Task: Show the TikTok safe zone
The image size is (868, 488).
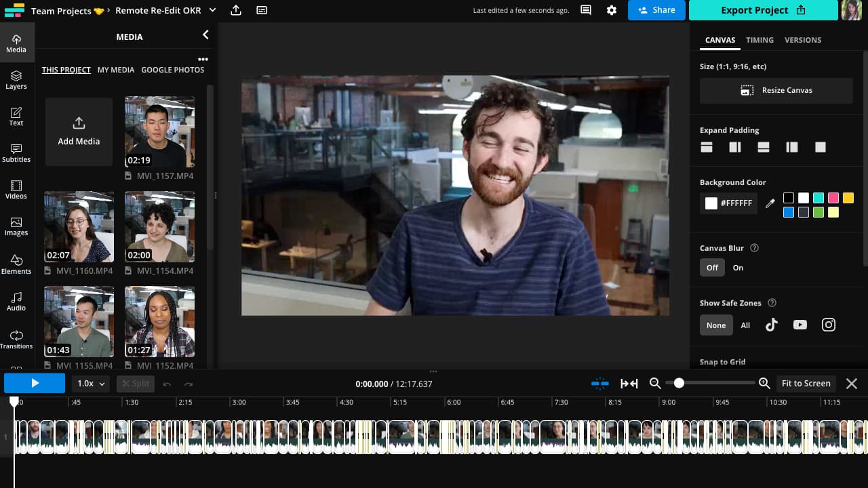Action: click(x=772, y=325)
